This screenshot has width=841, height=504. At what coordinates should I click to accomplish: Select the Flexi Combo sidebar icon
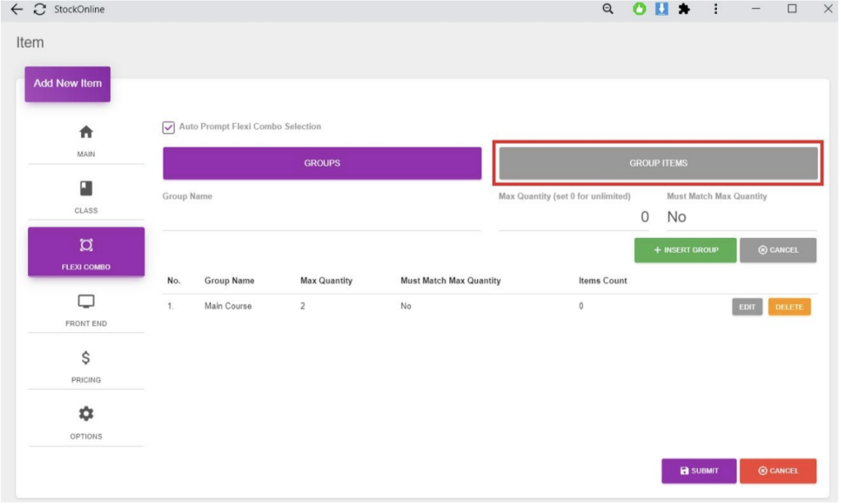[85, 245]
